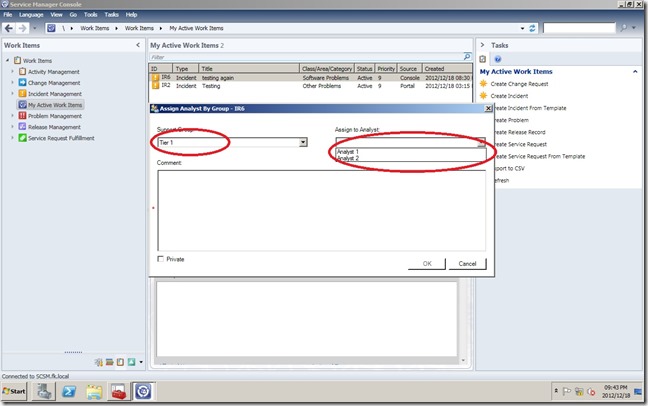
Task: Click the filter search magnifier icon
Action: point(466,58)
